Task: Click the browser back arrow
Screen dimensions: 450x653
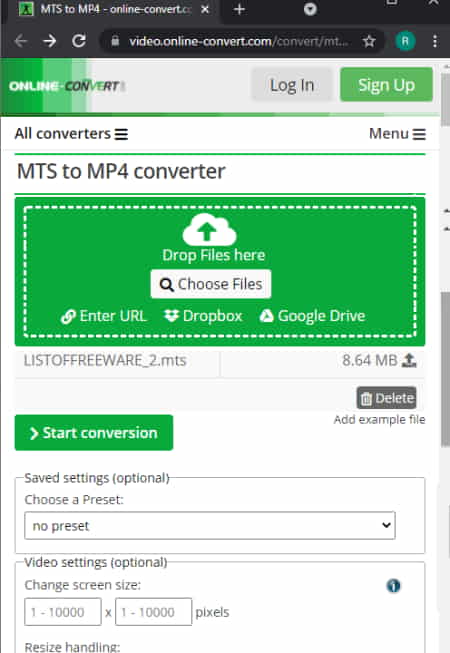Action: tap(20, 41)
